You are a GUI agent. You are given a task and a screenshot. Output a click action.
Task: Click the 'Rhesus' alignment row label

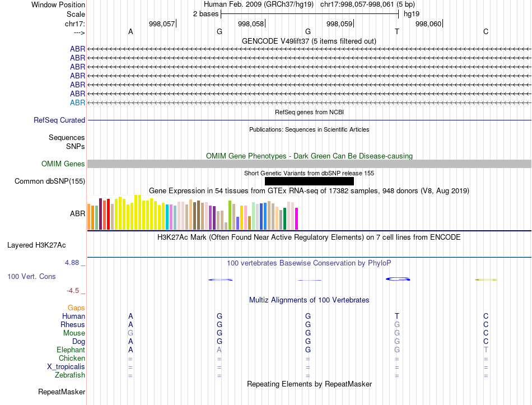pos(73,324)
